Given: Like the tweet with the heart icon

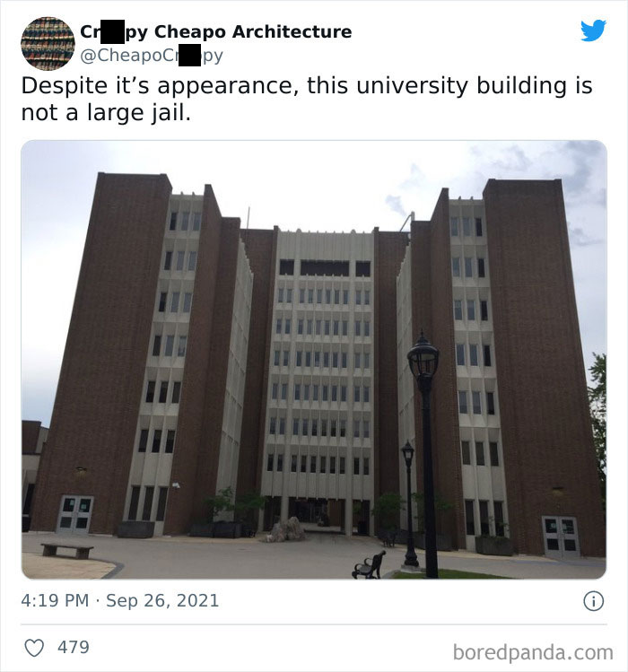Looking at the screenshot, I should [x=34, y=648].
